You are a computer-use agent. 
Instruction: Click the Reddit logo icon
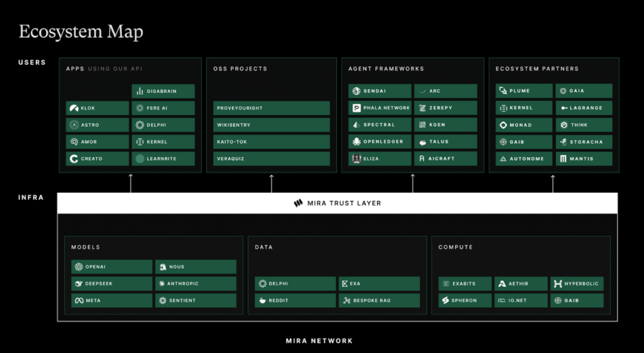(x=263, y=301)
